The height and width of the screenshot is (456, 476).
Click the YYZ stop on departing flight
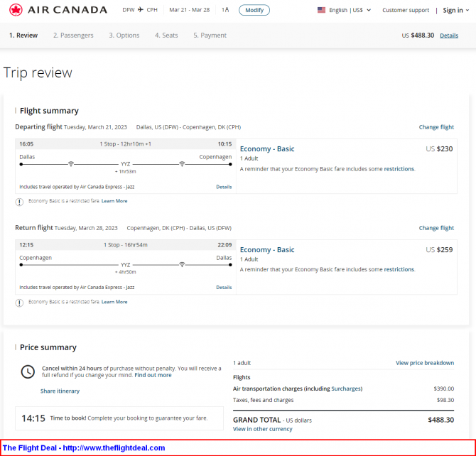pos(125,164)
